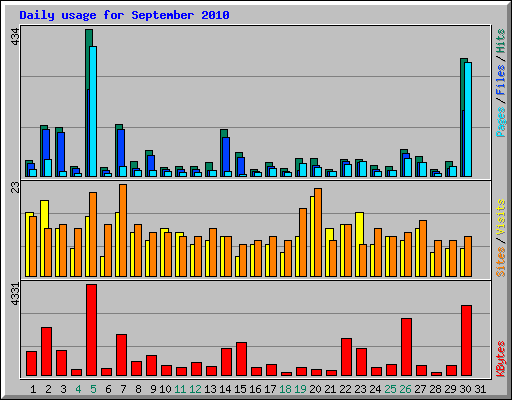This screenshot has width=512, height=400.
Task: Click green day label '11' on the x-axis
Action: tap(180, 389)
